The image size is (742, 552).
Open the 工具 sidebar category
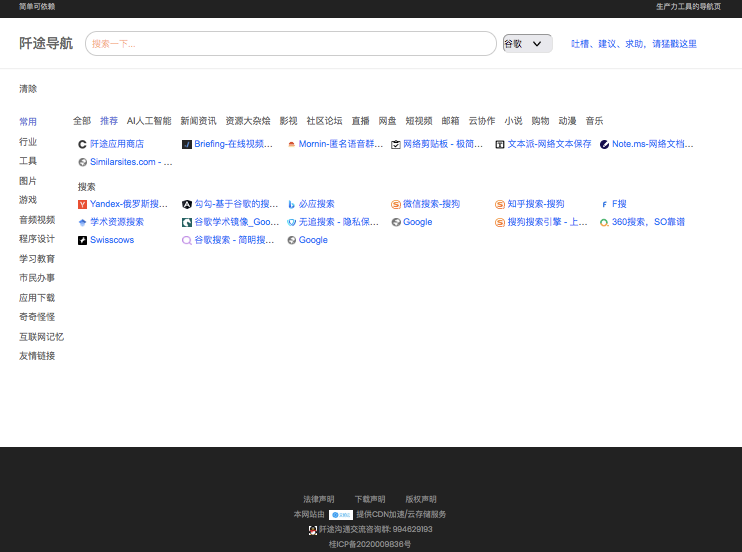point(28,161)
